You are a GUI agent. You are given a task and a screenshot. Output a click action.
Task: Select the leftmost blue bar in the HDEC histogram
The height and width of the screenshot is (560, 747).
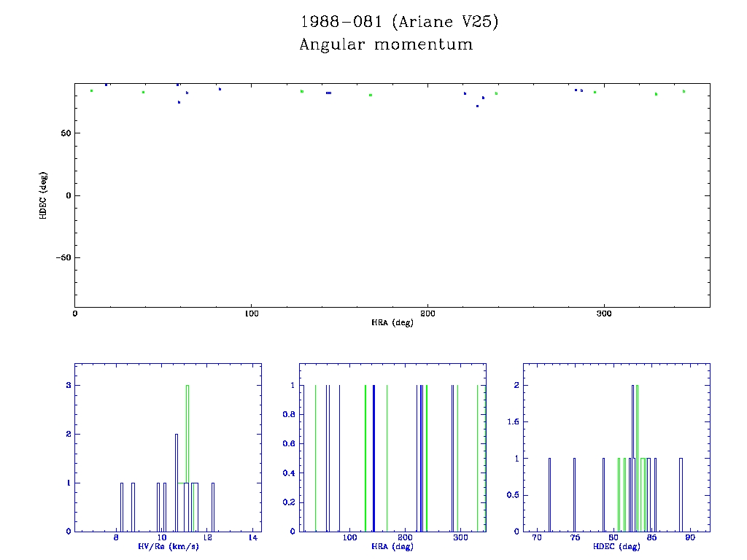[549, 496]
